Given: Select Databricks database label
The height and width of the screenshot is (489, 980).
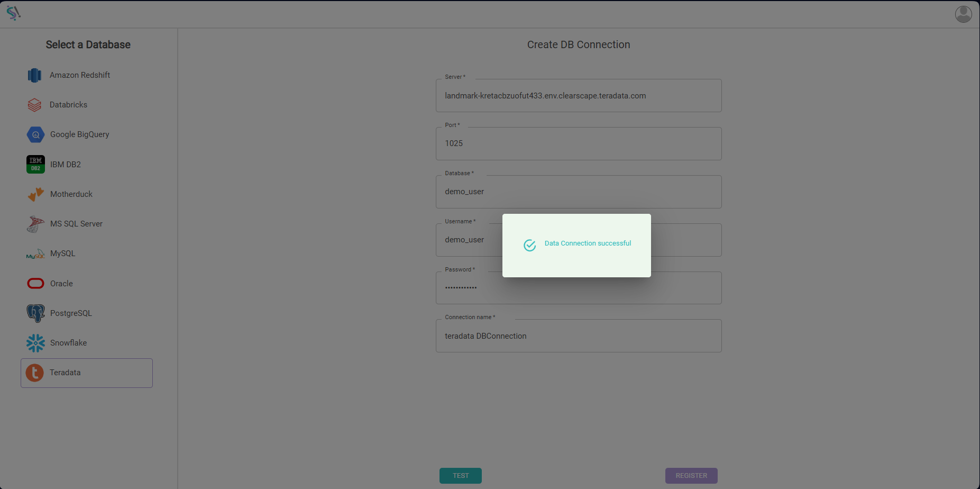Looking at the screenshot, I should [x=68, y=105].
